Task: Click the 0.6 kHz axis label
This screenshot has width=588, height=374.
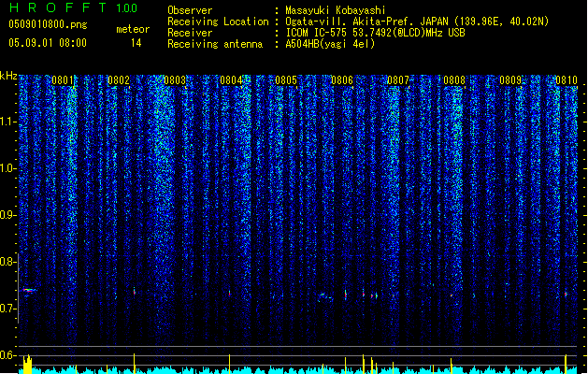Action: (7, 355)
